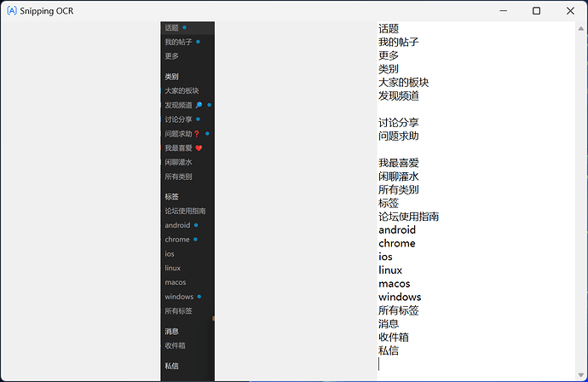Click the red heart beside 我最喜爱
588x382 pixels.
pos(199,148)
